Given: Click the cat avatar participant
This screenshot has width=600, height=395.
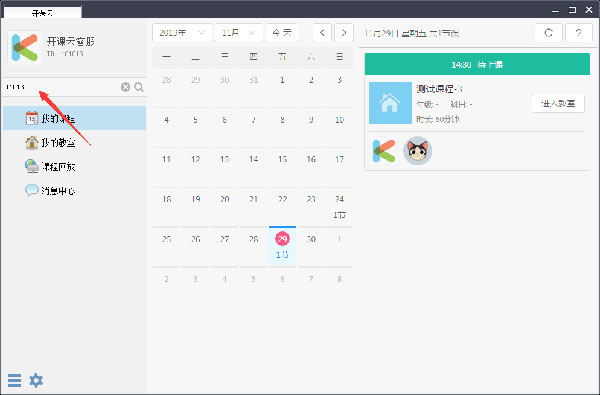Looking at the screenshot, I should [x=417, y=151].
